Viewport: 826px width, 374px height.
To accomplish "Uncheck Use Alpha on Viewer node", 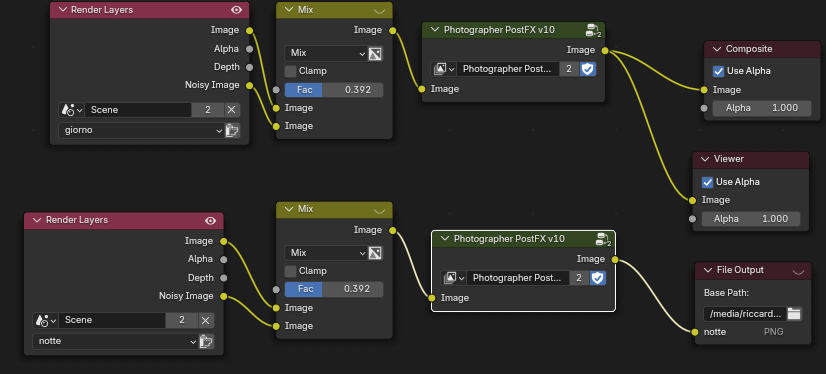I will [707, 182].
